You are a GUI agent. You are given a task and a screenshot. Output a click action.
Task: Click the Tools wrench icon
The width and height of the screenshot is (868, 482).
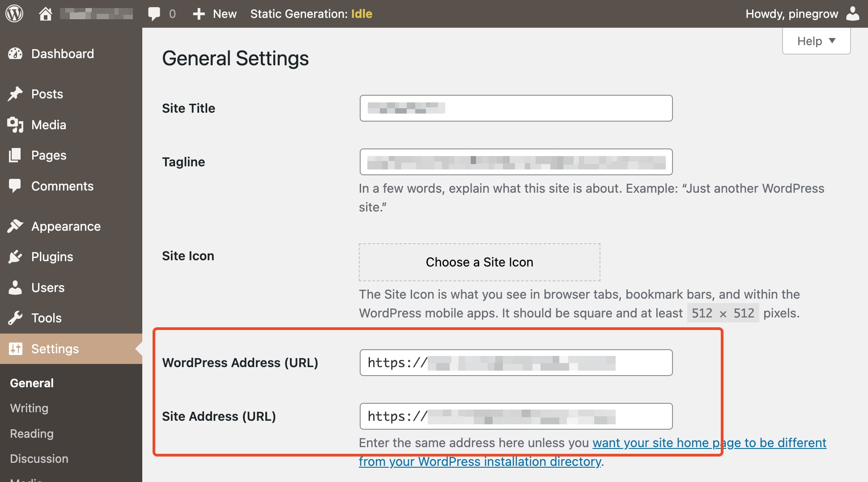click(x=15, y=318)
